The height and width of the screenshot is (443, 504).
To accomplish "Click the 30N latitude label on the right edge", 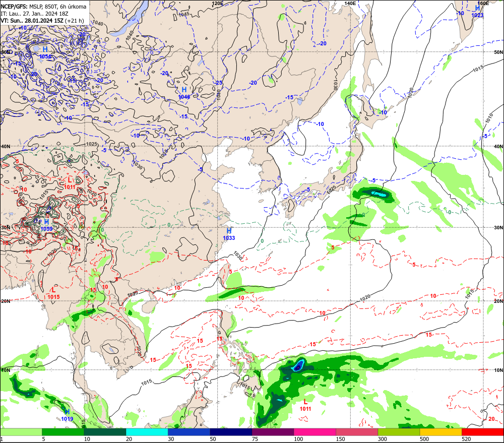I will [498, 228].
